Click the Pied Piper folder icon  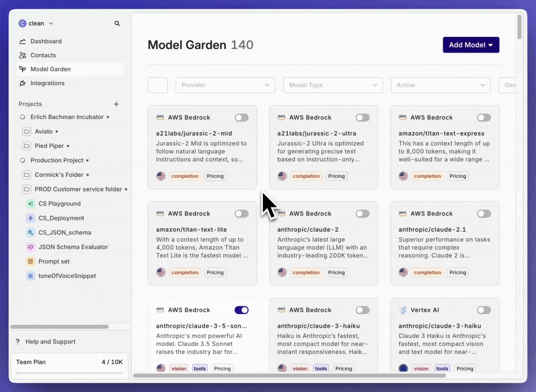click(27, 146)
